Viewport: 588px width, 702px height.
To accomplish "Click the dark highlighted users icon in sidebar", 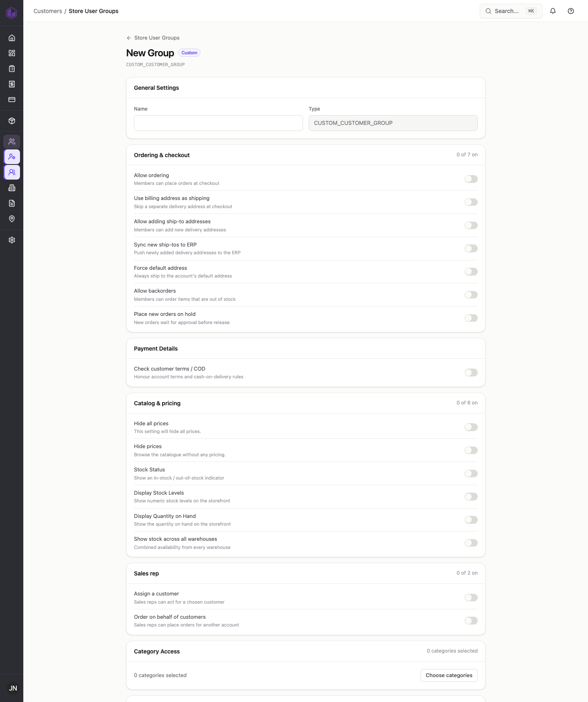I will (x=12, y=142).
